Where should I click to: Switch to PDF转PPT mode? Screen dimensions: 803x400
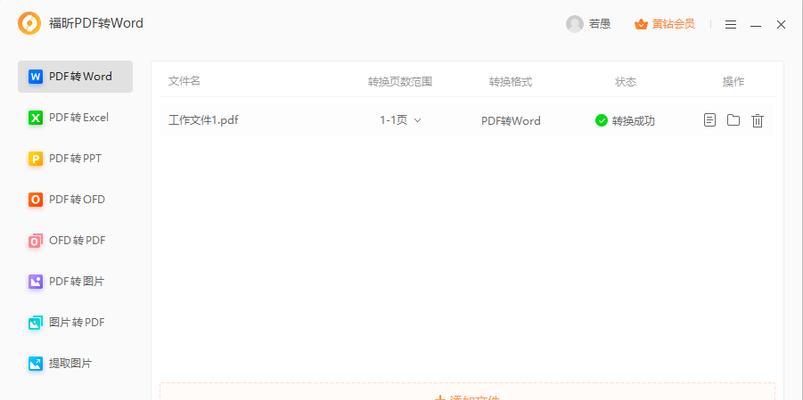[x=75, y=159]
